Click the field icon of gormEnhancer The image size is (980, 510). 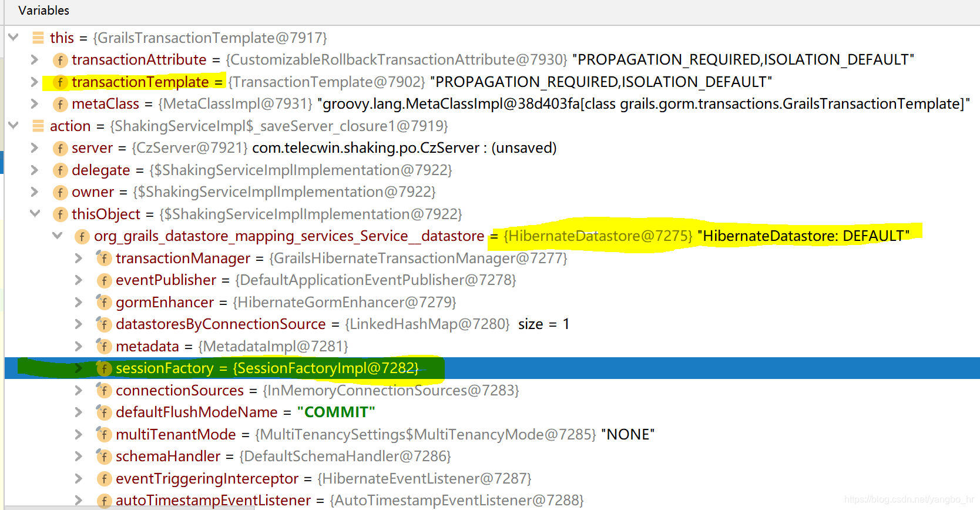(x=104, y=302)
